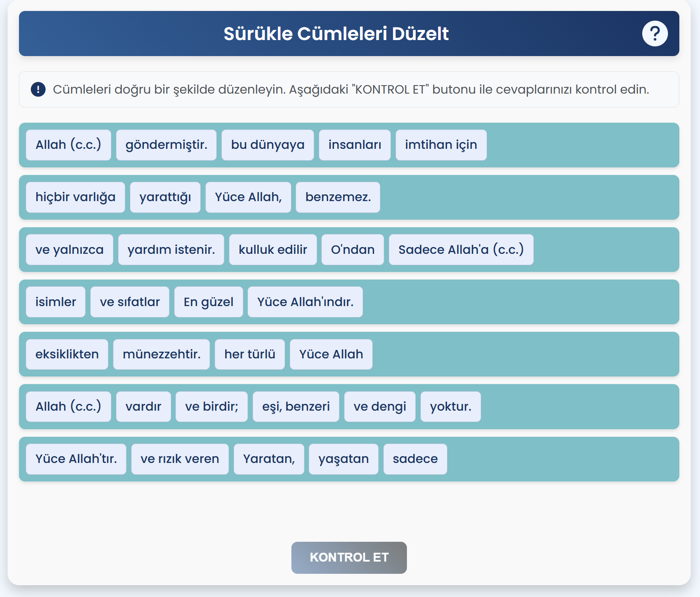Choose the 'Yaratan,' word tile
The height and width of the screenshot is (597, 700).
(x=269, y=459)
